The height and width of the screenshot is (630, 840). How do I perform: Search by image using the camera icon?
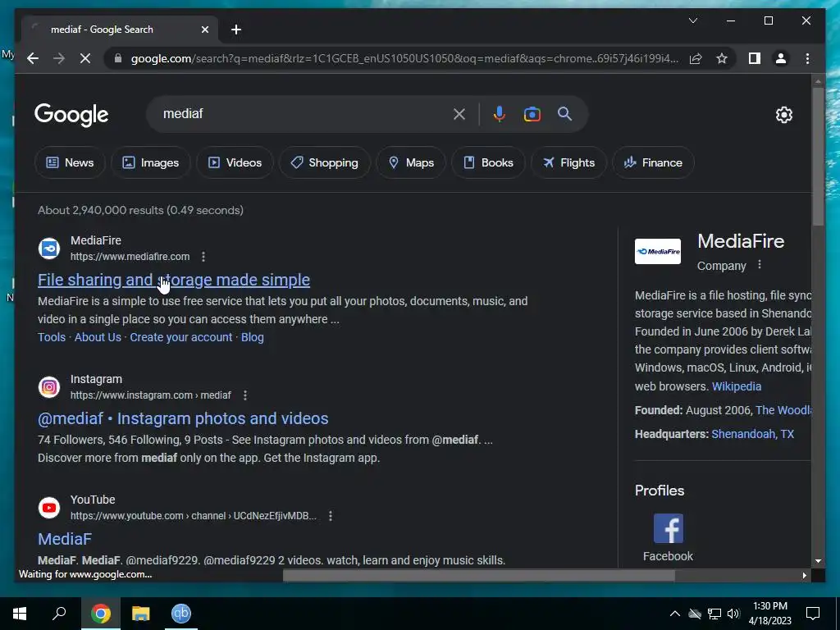(532, 114)
